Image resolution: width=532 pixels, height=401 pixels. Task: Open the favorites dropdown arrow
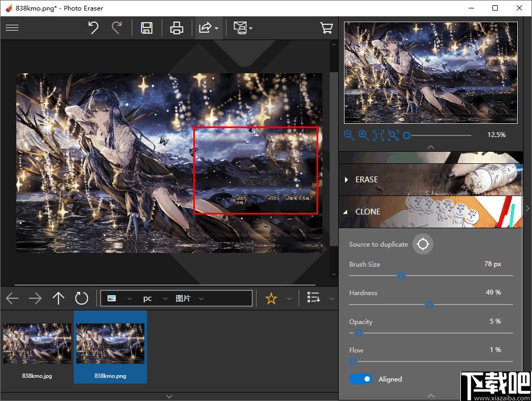click(x=289, y=299)
